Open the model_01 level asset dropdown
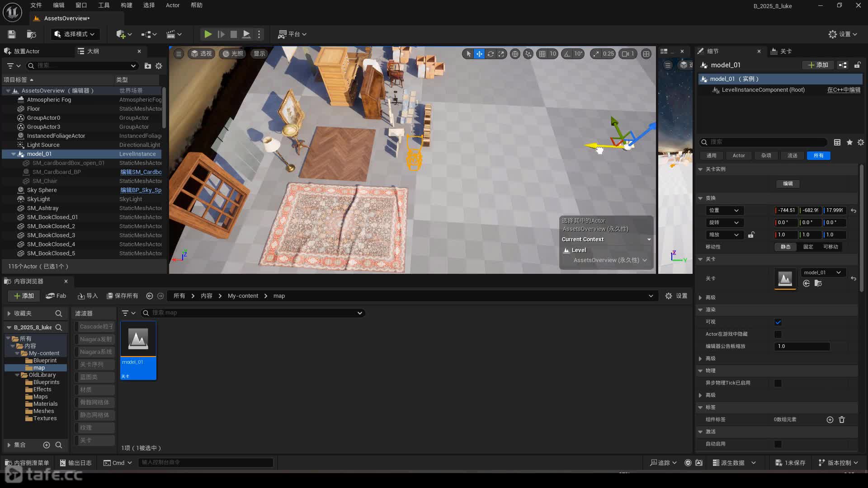The image size is (868, 488). point(822,272)
